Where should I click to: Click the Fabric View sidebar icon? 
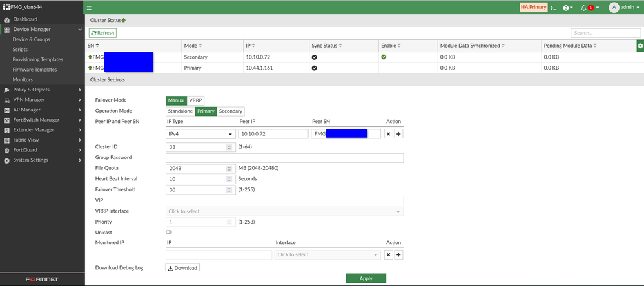pyautogui.click(x=6, y=140)
